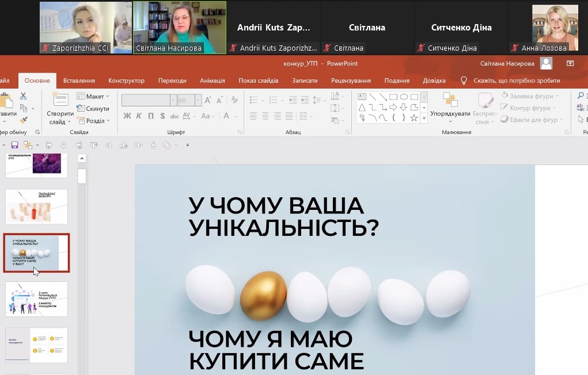The width and height of the screenshot is (588, 375).
Task: Open the font size dropdown arrow
Action: [198, 100]
